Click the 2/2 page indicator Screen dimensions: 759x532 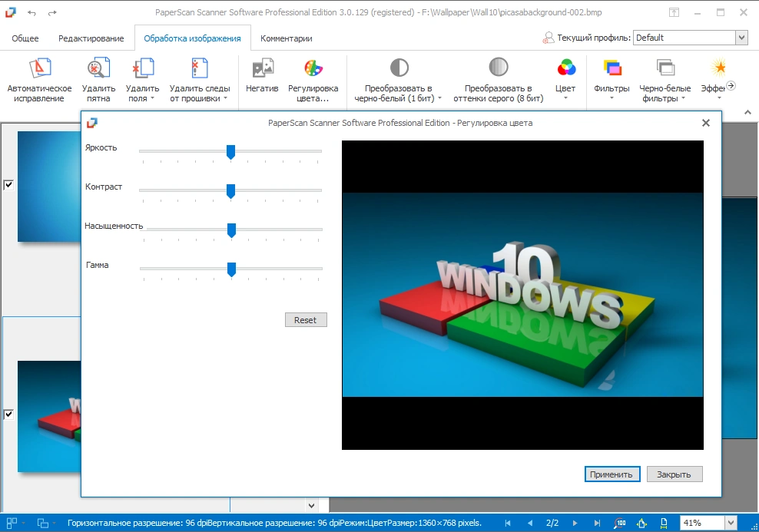552,523
